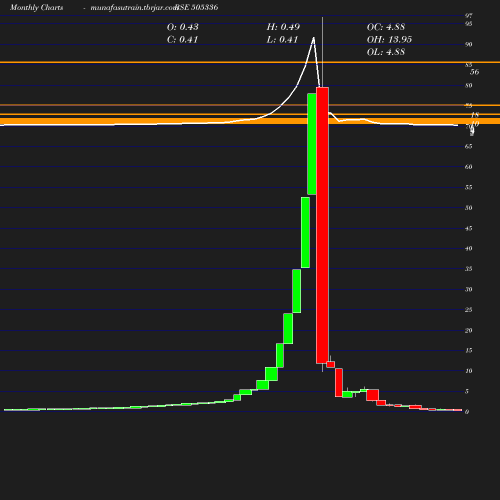Click the 97 price axis label
Image resolution: width=500 pixels, height=500 pixels.
[469, 15]
